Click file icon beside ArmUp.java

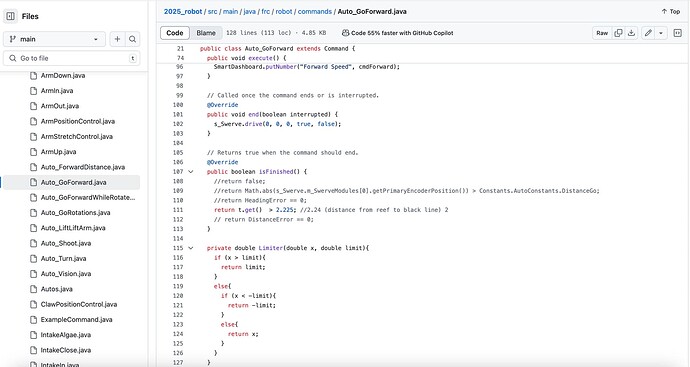point(33,152)
